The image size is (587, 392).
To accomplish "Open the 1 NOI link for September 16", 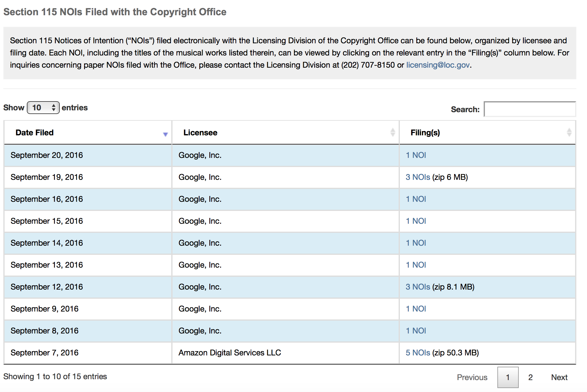I will [416, 199].
